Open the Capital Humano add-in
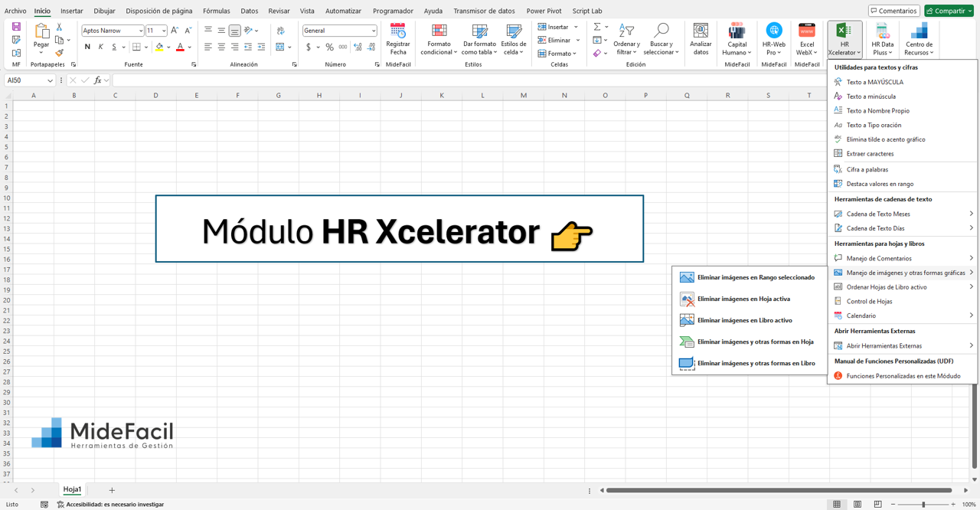This screenshot has width=980, height=510. (x=737, y=39)
